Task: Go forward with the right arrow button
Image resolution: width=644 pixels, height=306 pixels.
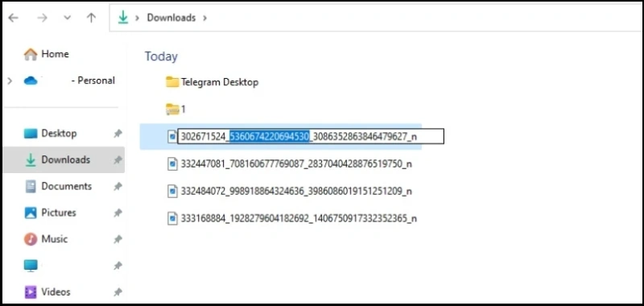Action: [x=42, y=18]
